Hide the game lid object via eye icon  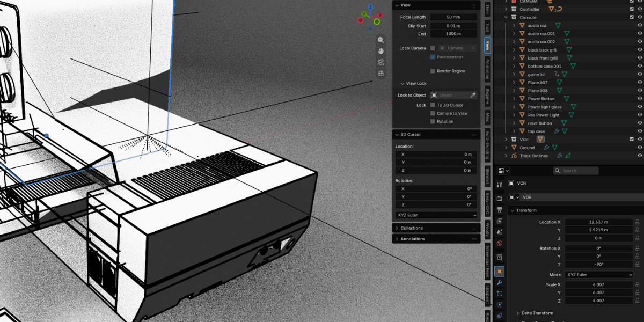click(x=640, y=74)
